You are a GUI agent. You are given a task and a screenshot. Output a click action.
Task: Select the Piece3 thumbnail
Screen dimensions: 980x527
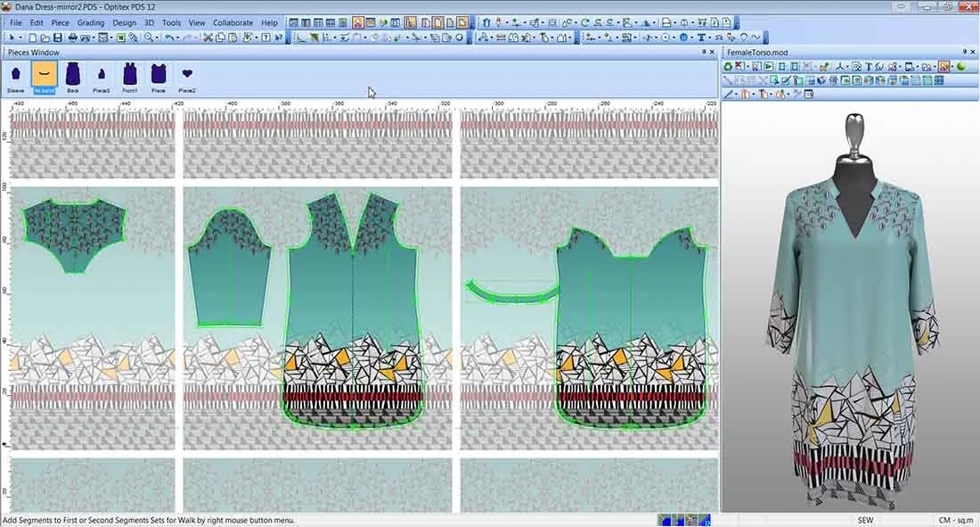click(x=102, y=78)
